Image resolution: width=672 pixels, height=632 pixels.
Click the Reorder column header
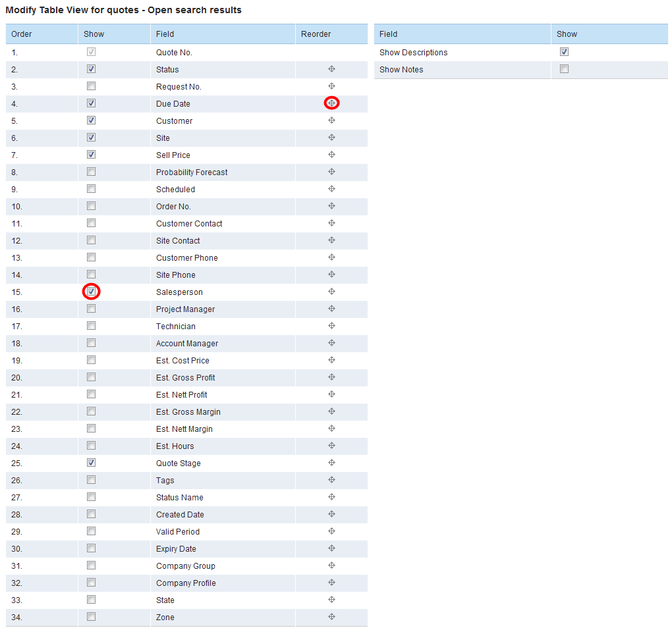click(x=316, y=34)
